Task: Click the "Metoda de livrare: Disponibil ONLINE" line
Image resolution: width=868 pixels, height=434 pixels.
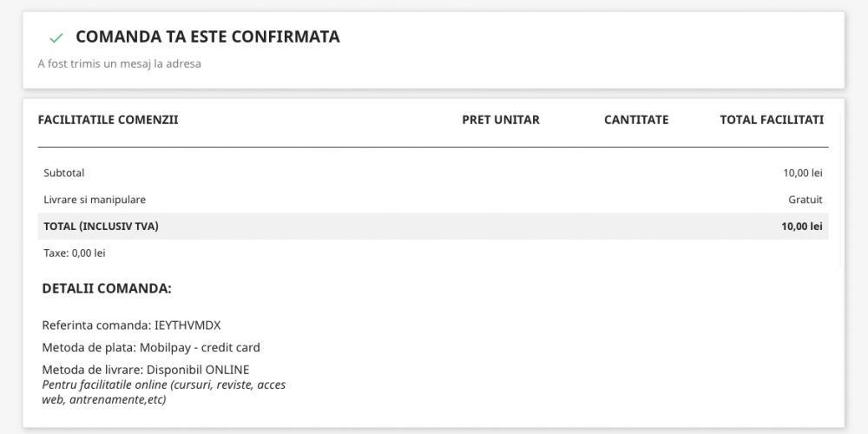Action: [x=146, y=371]
